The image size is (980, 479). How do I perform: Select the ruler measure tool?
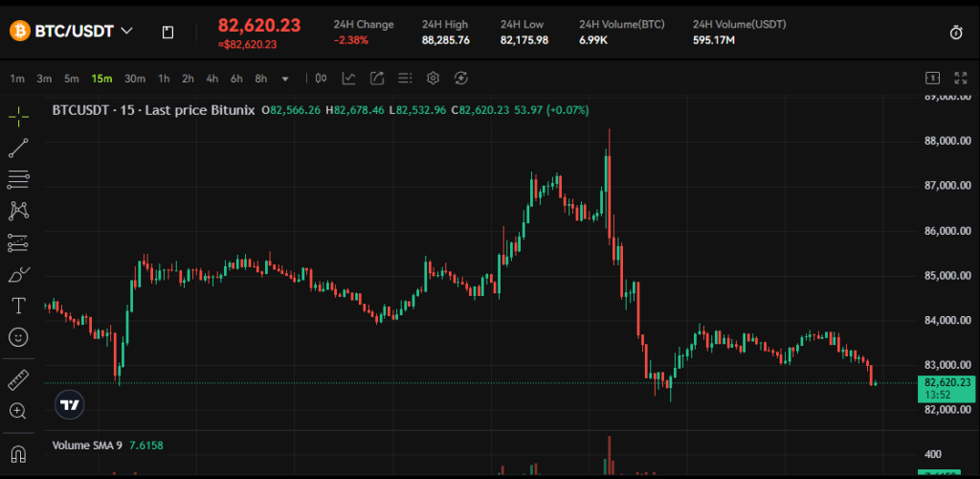[19, 379]
